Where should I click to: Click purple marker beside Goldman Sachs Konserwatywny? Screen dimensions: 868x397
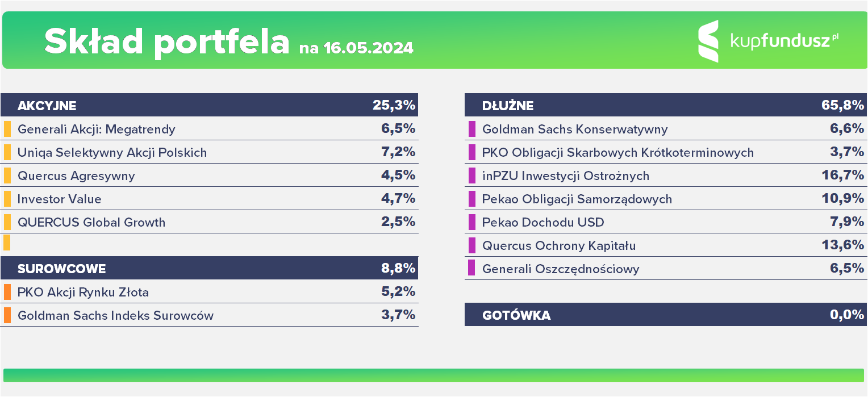[471, 129]
